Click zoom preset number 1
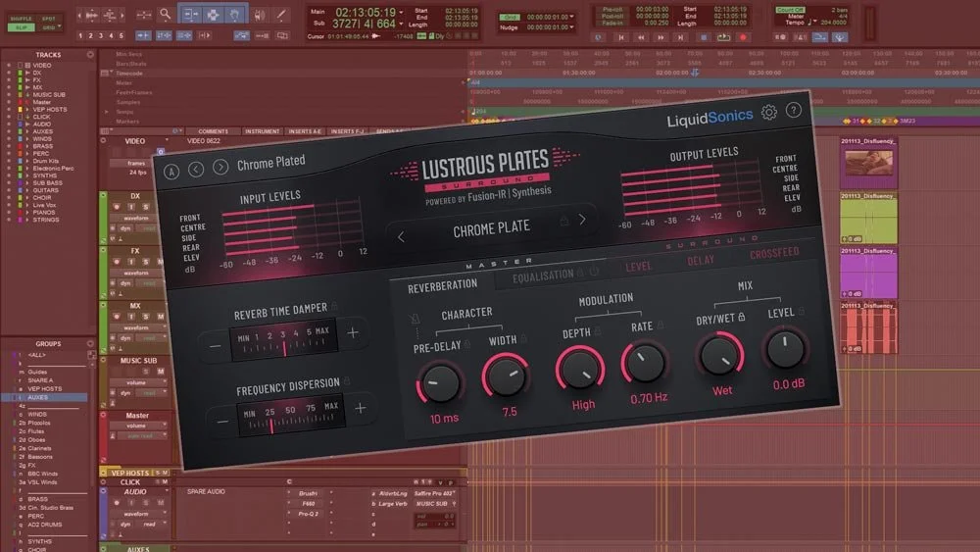 point(80,35)
